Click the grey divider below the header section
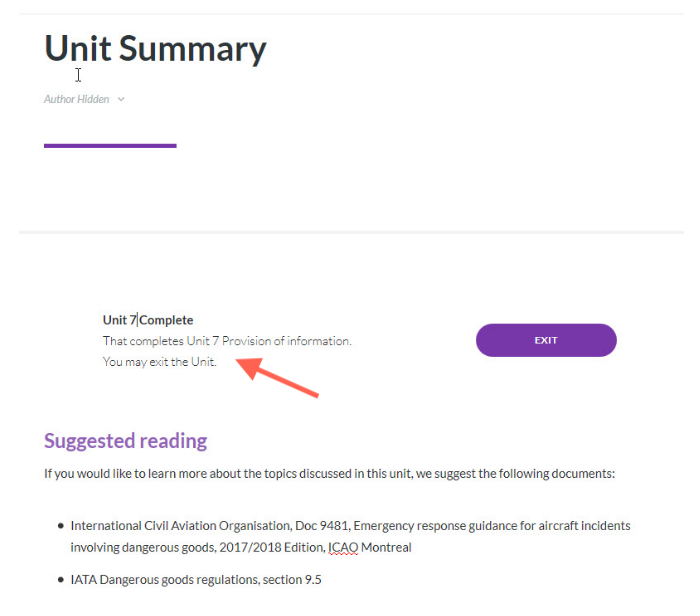 (x=350, y=232)
